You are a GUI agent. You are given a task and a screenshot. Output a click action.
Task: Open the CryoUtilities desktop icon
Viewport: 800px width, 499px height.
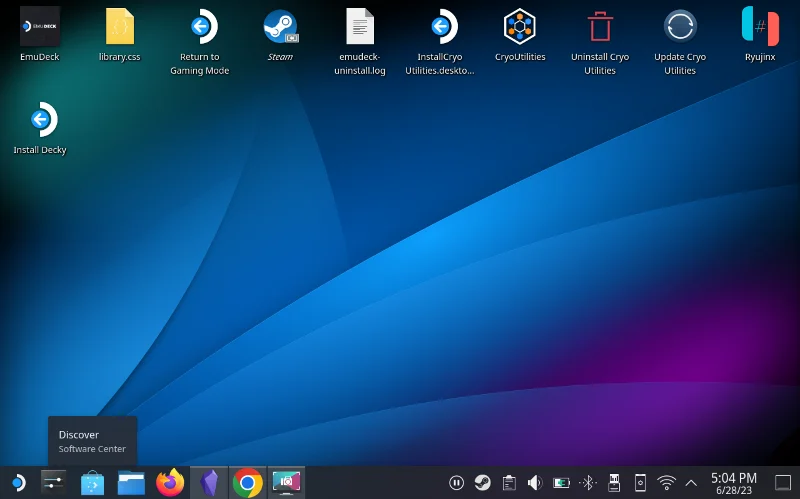[x=519, y=27]
